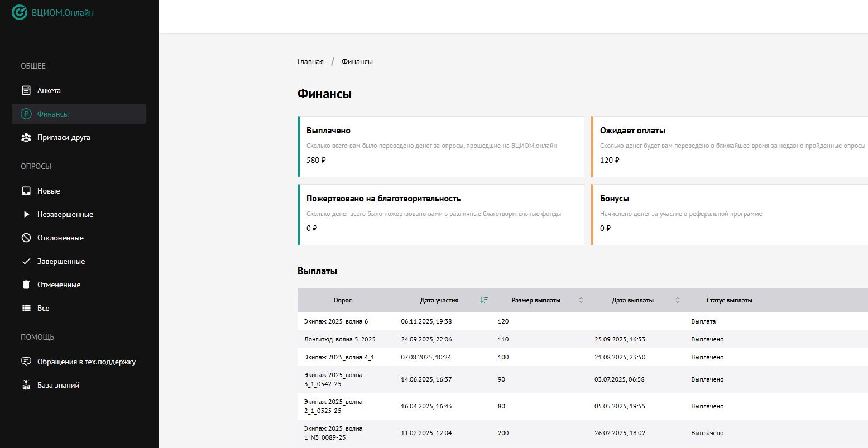Click the Экипаж 2025_волна 6 row name
Screen dimensions: 868x448
[x=336, y=321]
